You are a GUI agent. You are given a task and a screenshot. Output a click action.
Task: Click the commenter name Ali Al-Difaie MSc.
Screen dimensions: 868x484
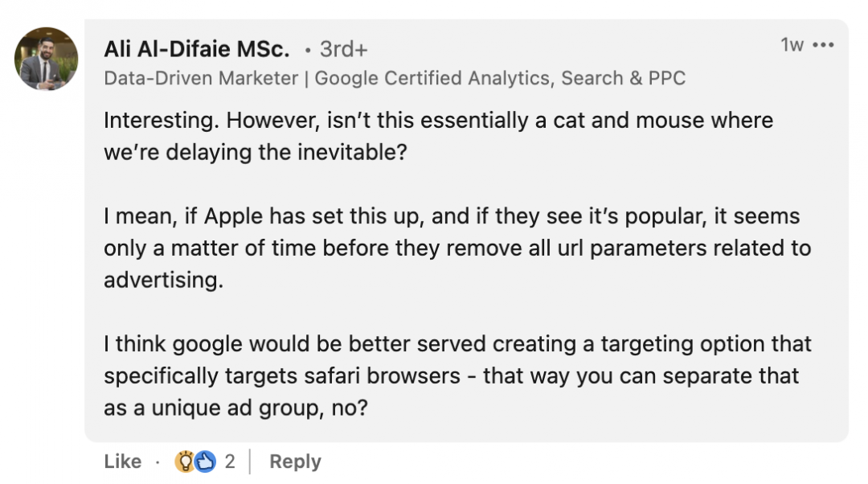[x=197, y=49]
